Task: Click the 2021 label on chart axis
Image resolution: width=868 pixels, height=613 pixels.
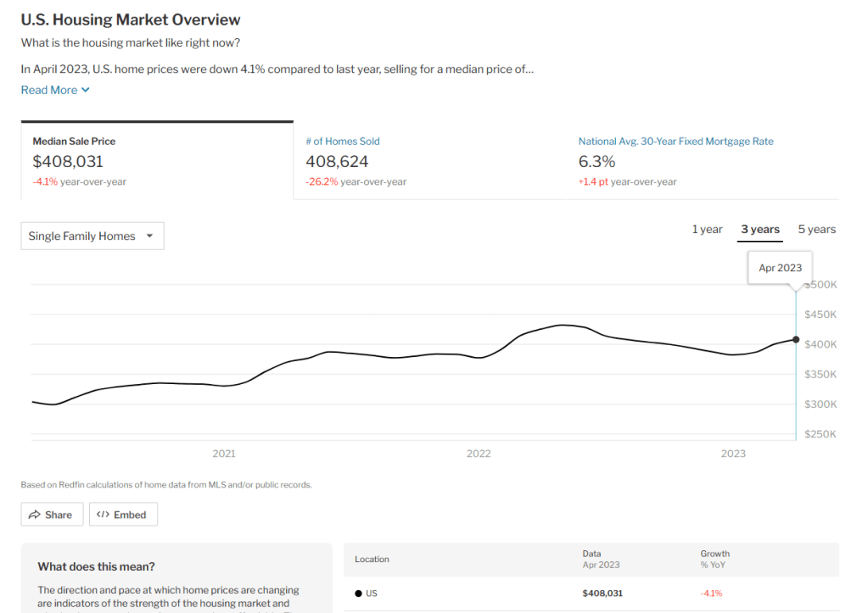Action: point(224,454)
